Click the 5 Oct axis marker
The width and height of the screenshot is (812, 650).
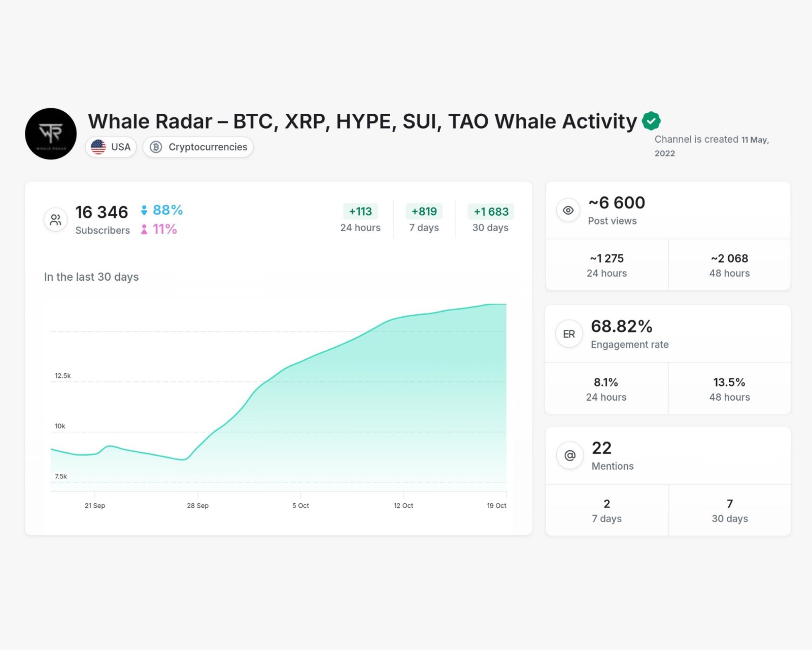click(x=300, y=505)
